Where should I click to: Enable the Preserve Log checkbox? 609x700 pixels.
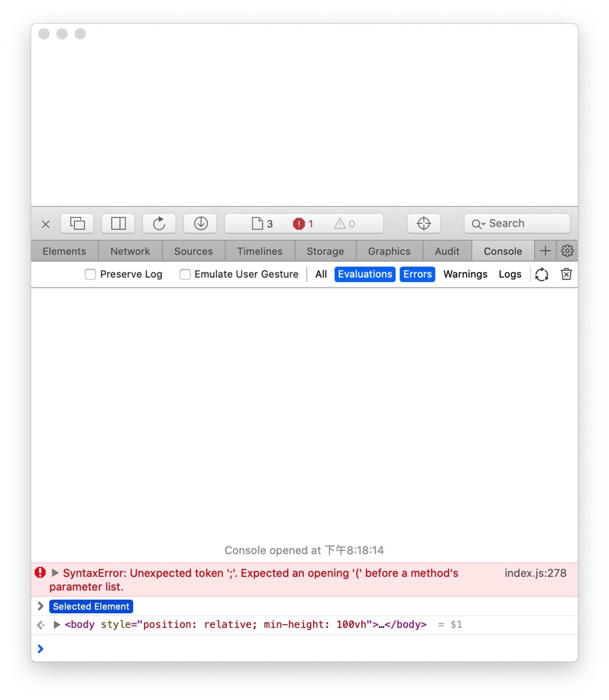90,274
